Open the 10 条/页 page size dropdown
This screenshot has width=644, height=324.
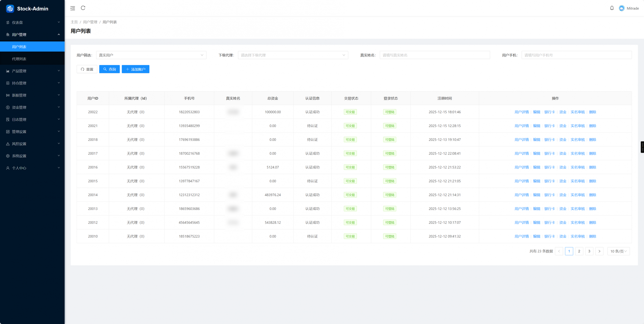[x=618, y=251]
